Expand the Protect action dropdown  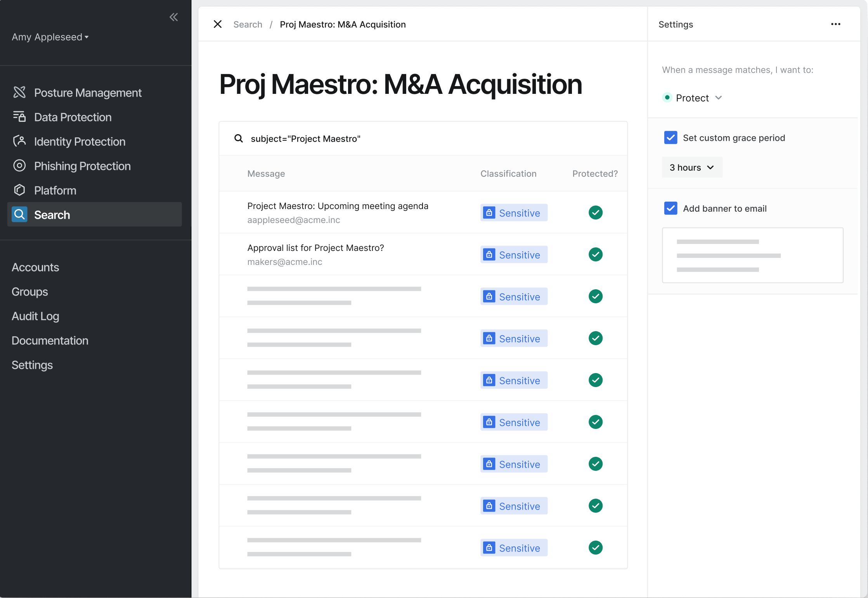(692, 98)
